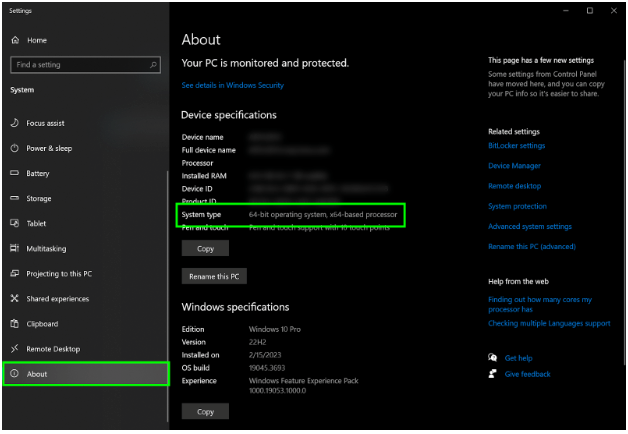Open Finding out how many cores link
628x434 pixels.
click(539, 304)
